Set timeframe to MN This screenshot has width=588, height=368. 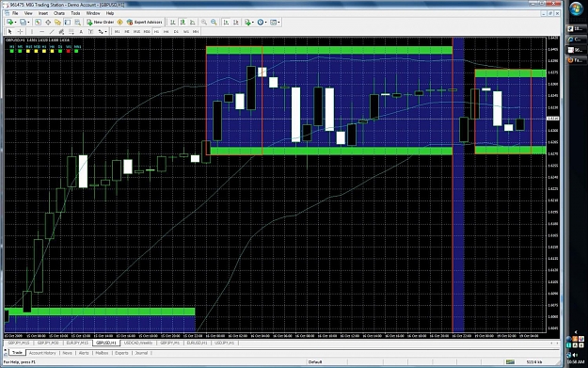pyautogui.click(x=196, y=31)
